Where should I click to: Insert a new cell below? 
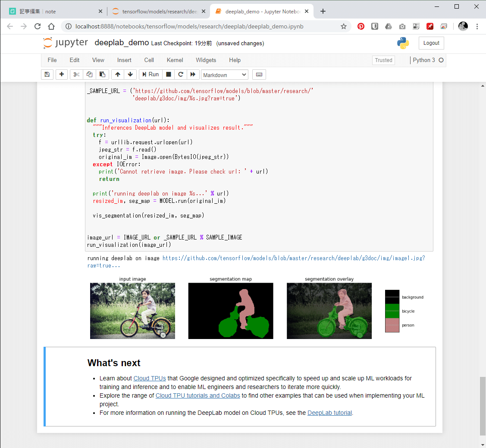tap(62, 74)
